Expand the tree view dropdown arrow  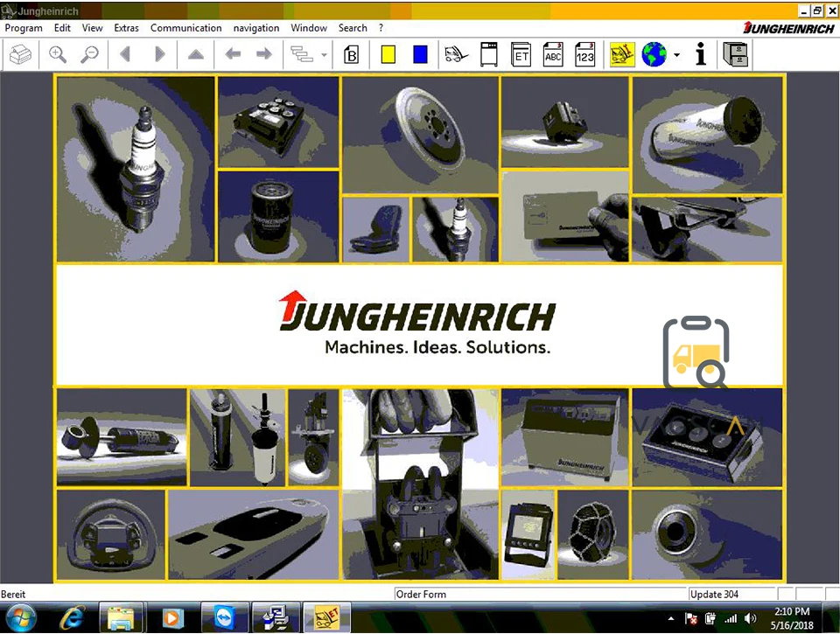click(x=324, y=55)
